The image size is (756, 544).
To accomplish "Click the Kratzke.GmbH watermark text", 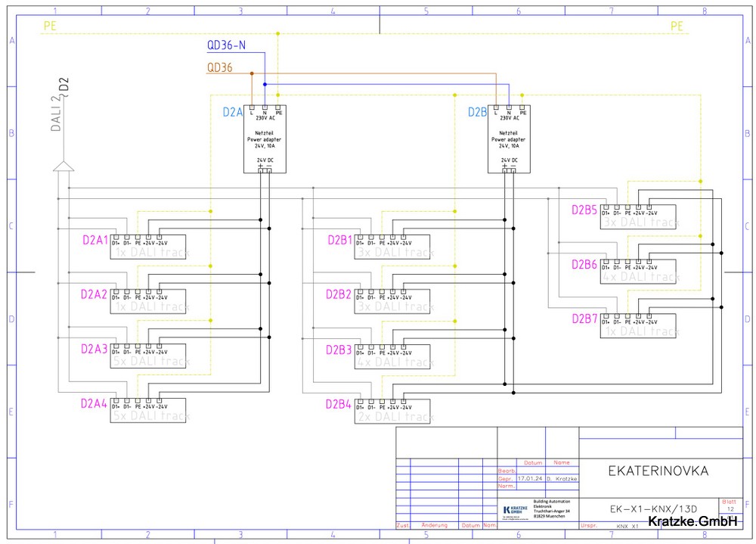I will pos(692,521).
